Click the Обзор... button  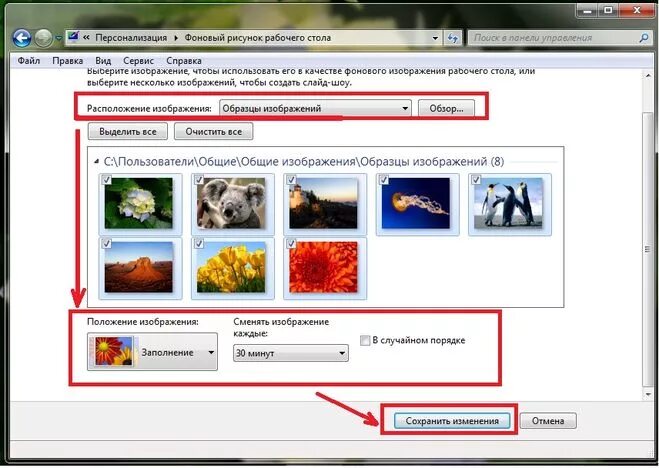[x=446, y=108]
